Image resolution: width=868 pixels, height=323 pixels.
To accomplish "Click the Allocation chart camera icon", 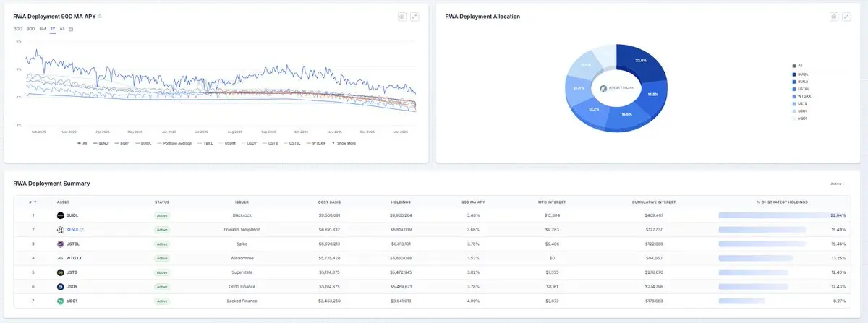I will [834, 17].
